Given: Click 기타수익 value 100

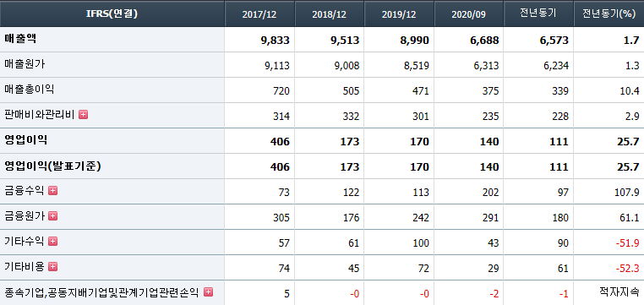Looking at the screenshot, I should (x=421, y=243).
